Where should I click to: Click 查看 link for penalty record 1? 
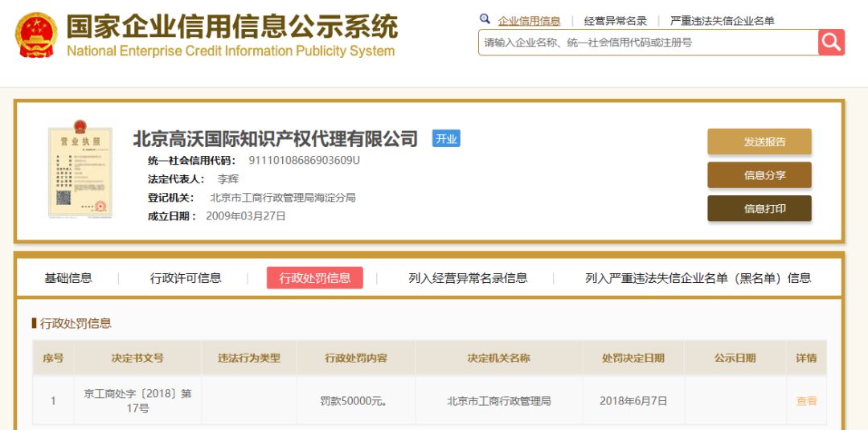(x=807, y=401)
